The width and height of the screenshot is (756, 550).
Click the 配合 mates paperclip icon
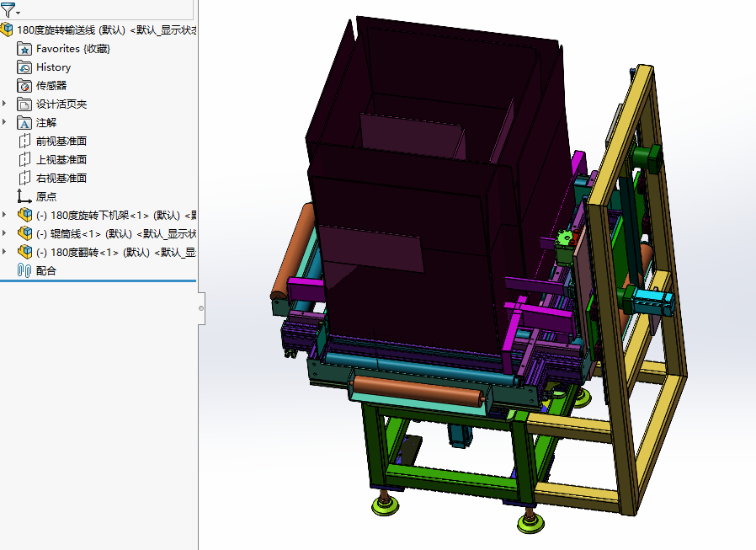[24, 270]
